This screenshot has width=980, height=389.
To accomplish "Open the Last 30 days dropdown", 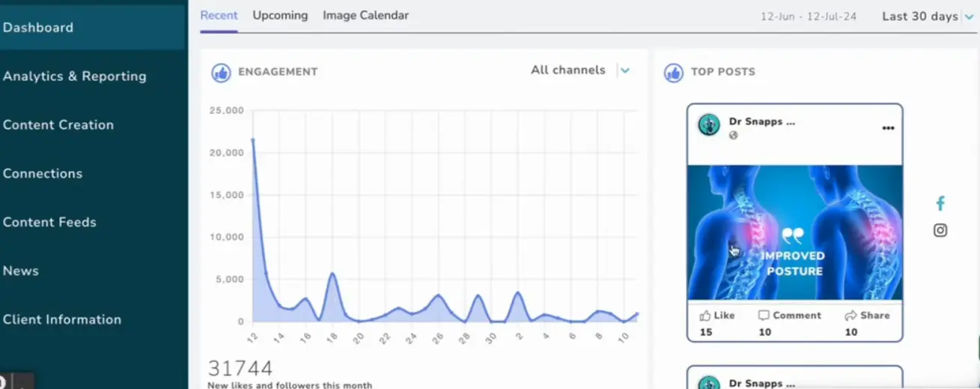I will coord(927,16).
